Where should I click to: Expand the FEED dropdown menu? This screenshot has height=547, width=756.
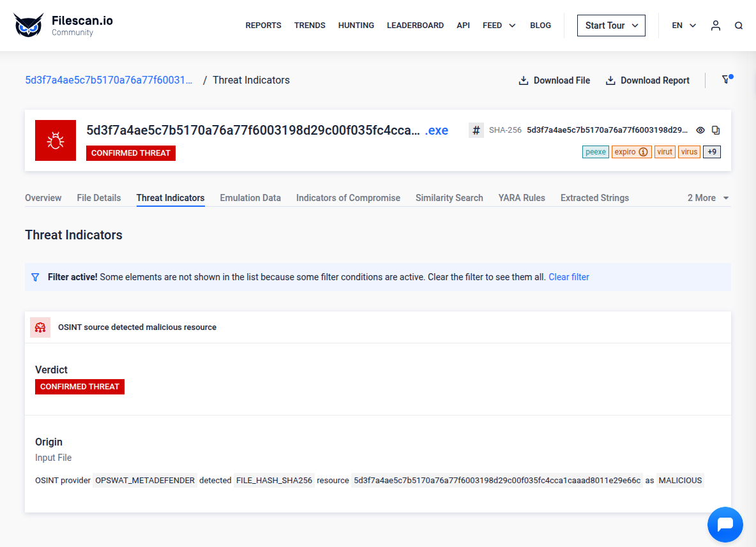click(499, 26)
